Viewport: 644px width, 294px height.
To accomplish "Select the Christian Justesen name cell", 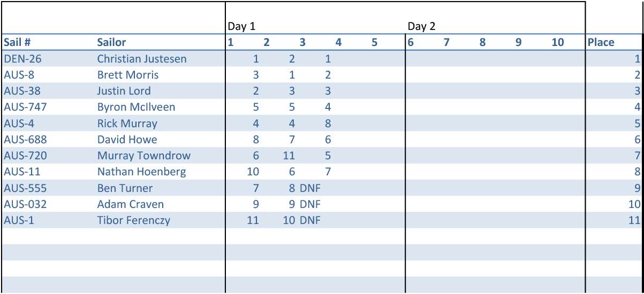I will (142, 59).
